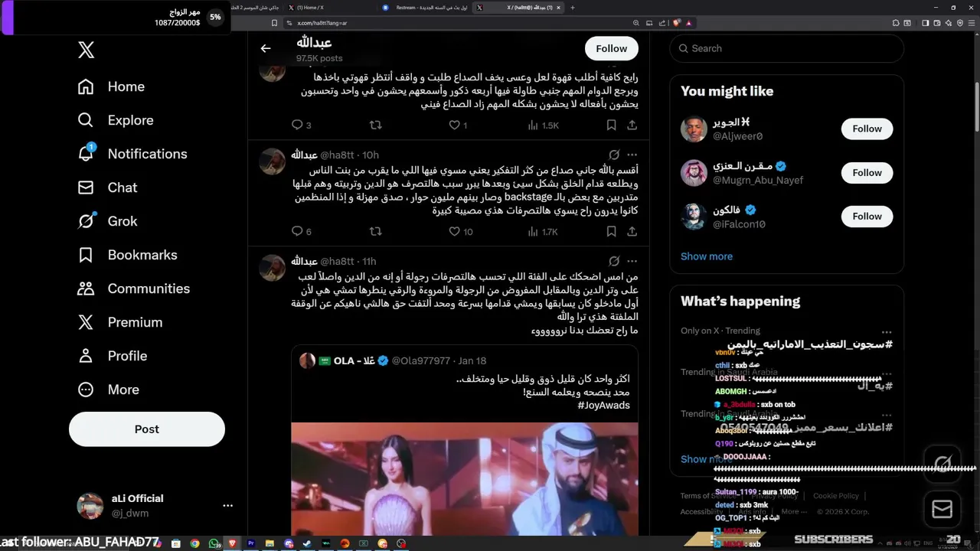Open Grok in the sidebar
Image resolution: width=980 pixels, height=551 pixels.
pos(107,221)
